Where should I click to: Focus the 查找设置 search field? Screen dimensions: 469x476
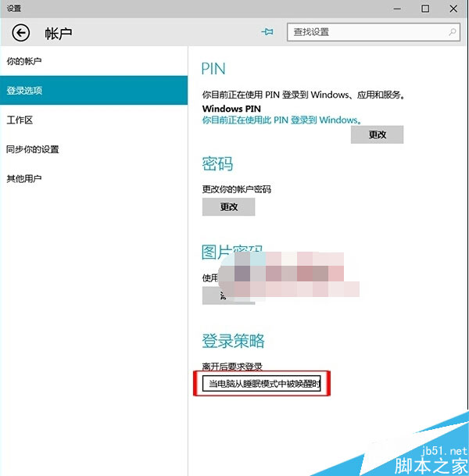coord(367,32)
